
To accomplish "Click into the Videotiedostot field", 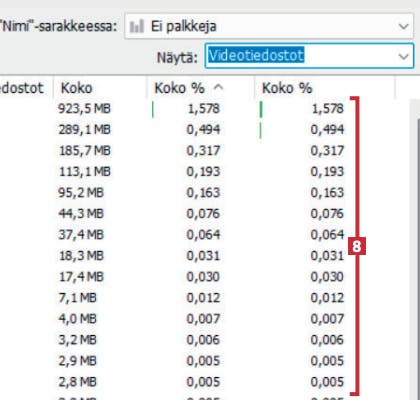I will click(x=309, y=56).
